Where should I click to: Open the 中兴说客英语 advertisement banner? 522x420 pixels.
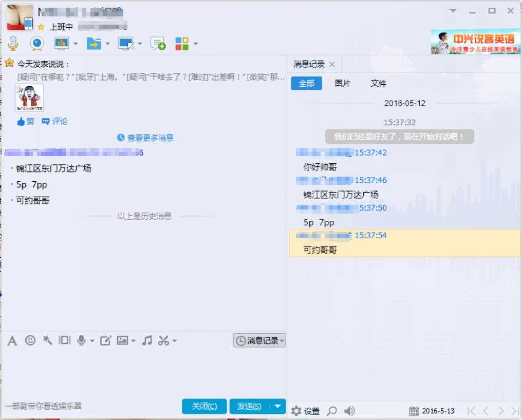(x=475, y=42)
